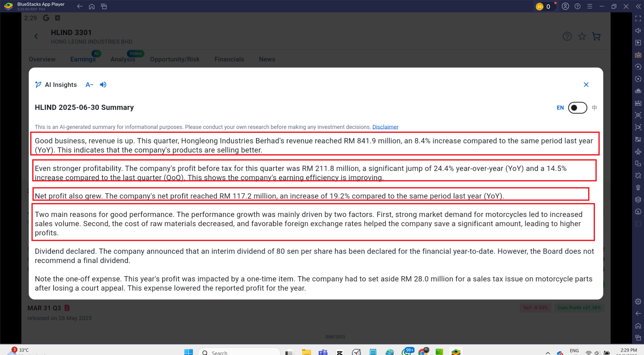This screenshot has height=355, width=644.
Task: Select the Chinese language character label
Action: pos(594,108)
